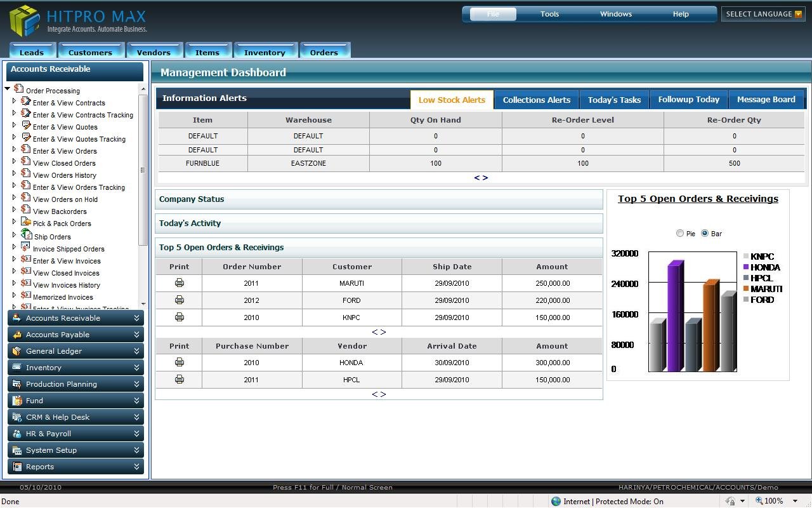
Task: Switch to the Collections Alerts tab
Action: point(536,100)
